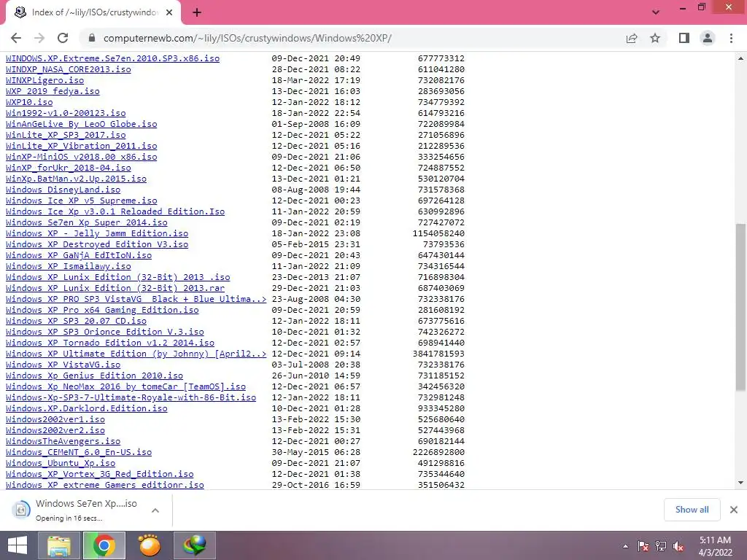Download Windows_Ubuntu_Xp.iso

(x=61, y=464)
